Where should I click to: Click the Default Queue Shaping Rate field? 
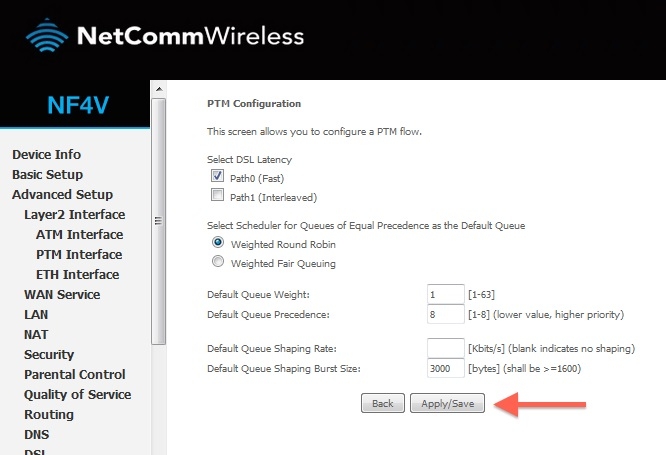pyautogui.click(x=445, y=348)
